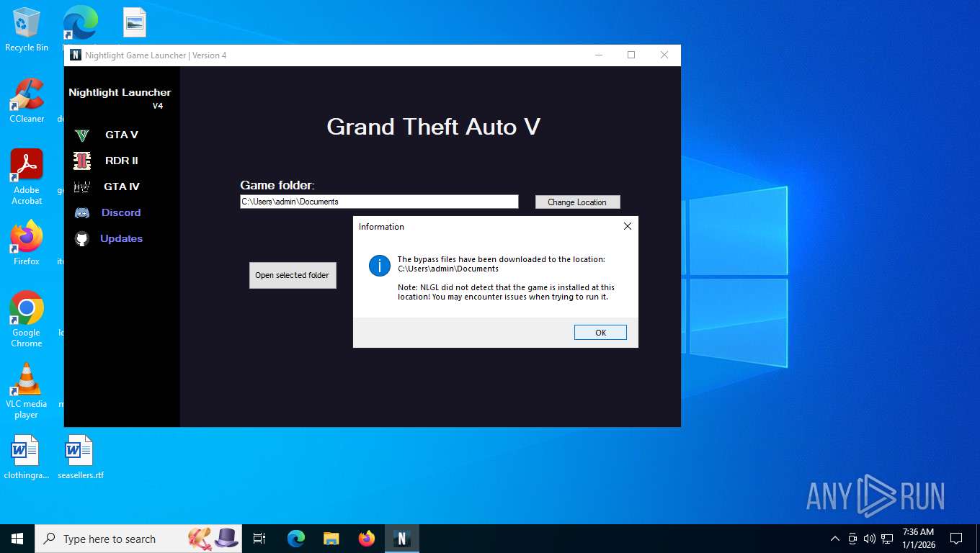Click the taskbar search box
Screen dimensions: 980x553
click(x=140, y=539)
